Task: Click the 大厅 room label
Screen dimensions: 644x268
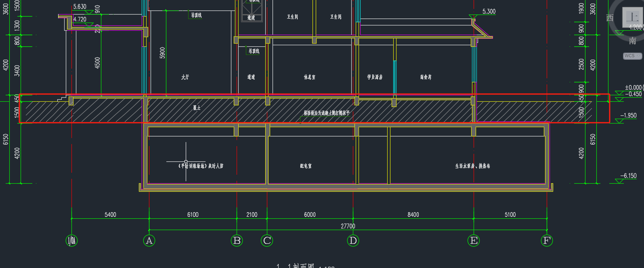Action: click(185, 77)
